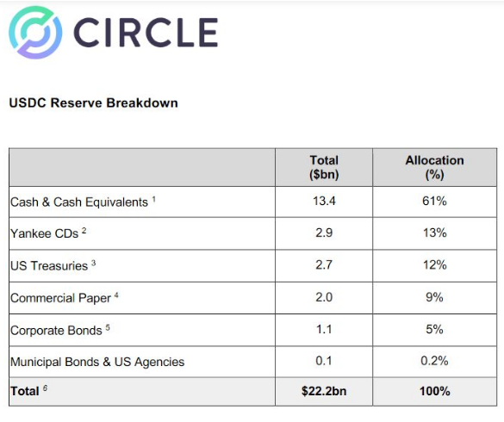Click the Allocation (%) column header
Screen dimensions: 504x422
pos(434,167)
